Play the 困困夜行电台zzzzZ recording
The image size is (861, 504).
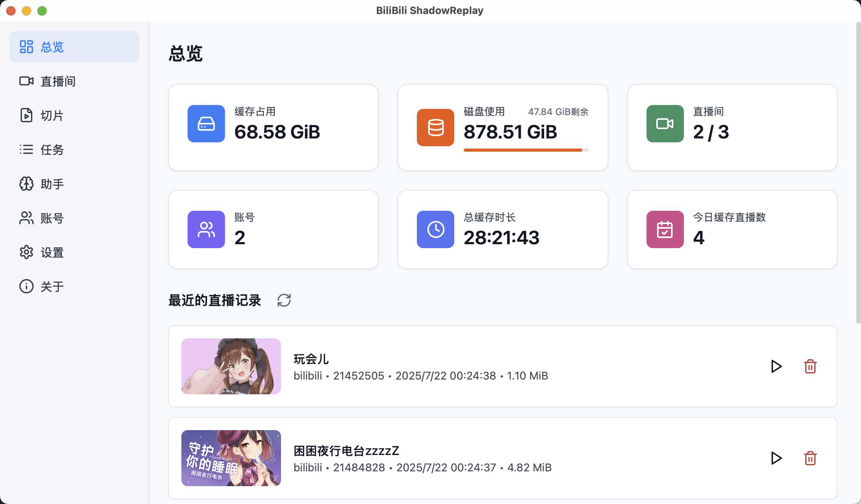pos(776,458)
